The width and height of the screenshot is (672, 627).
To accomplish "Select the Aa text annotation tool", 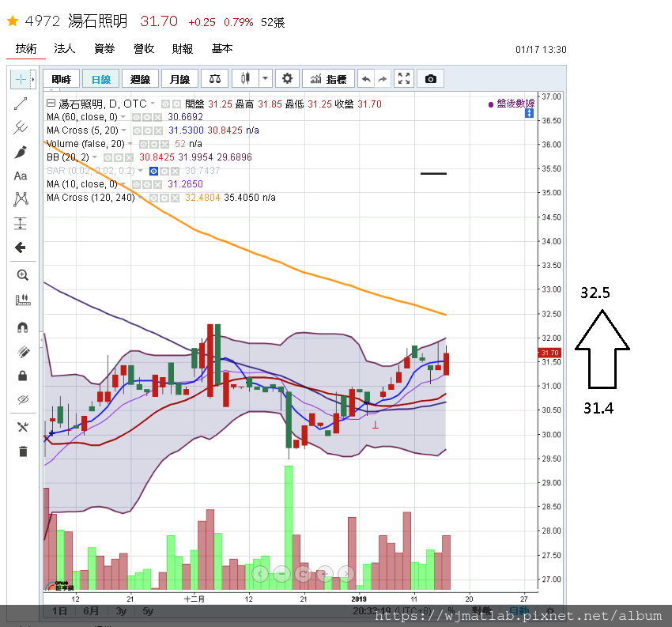I will [x=21, y=176].
